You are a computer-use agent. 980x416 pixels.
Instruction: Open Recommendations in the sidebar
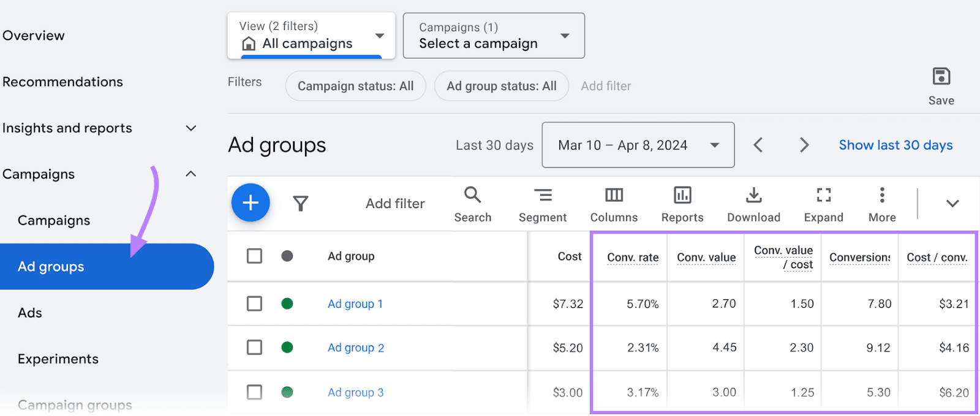point(62,81)
